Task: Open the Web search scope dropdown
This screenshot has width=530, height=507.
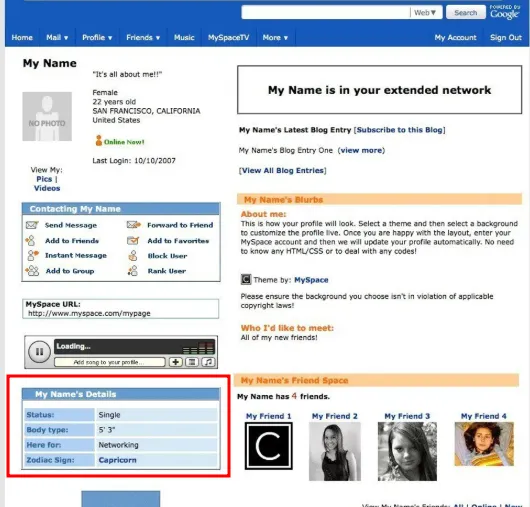Action: [x=425, y=13]
